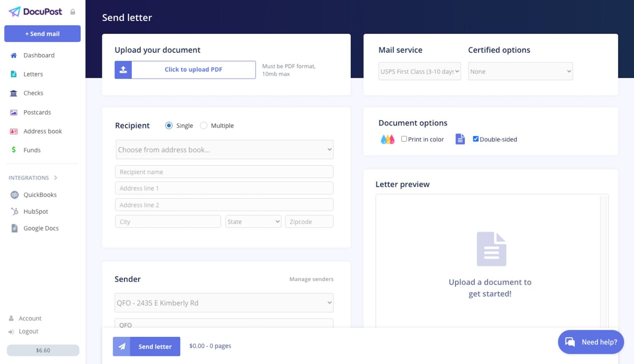This screenshot has height=364, width=634.
Task: Open the Certified options dropdown
Action: (x=520, y=71)
